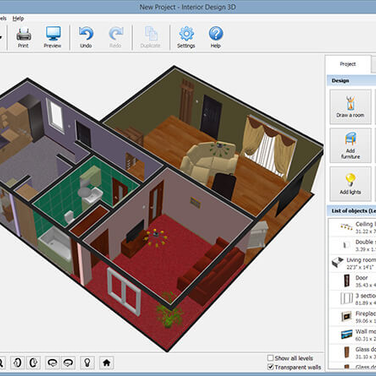This screenshot has height=376, width=376.
Task: Click the Duplicate toolbar icon
Action: (x=150, y=37)
